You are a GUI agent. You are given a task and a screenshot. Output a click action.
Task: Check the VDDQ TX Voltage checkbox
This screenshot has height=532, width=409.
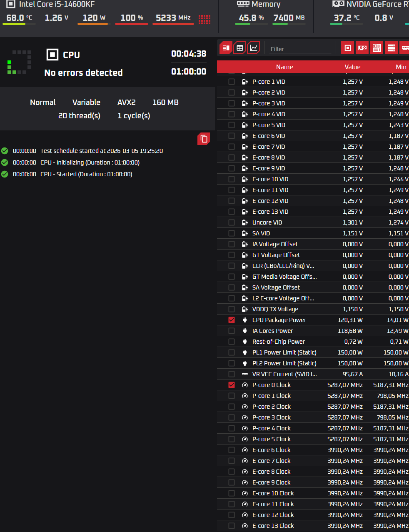(x=232, y=309)
